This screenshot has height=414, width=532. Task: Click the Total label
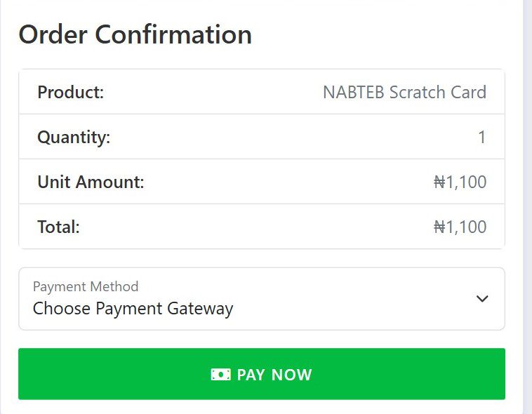pos(58,227)
